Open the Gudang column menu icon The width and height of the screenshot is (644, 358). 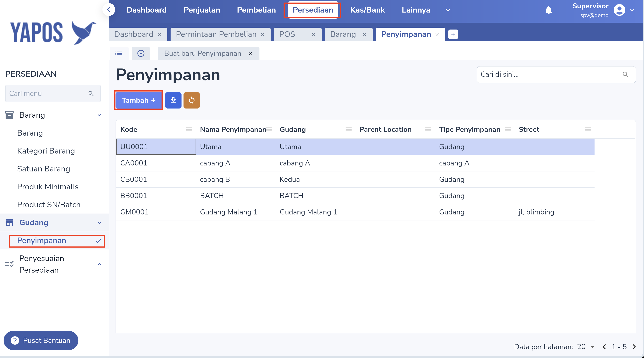click(349, 129)
